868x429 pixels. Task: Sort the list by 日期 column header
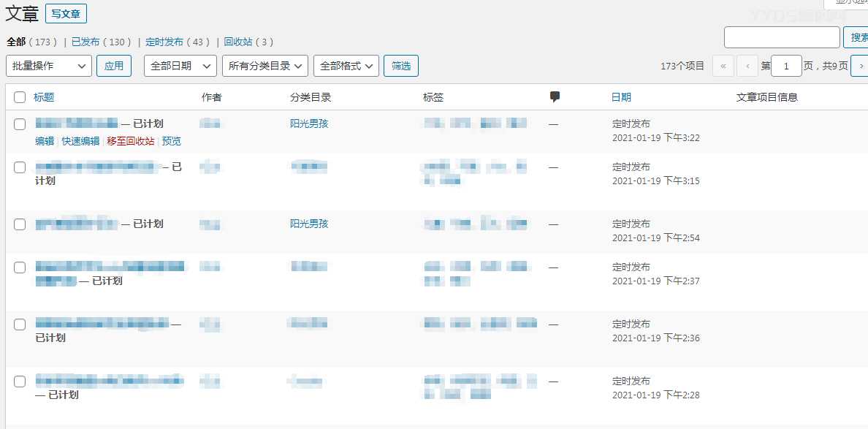621,97
